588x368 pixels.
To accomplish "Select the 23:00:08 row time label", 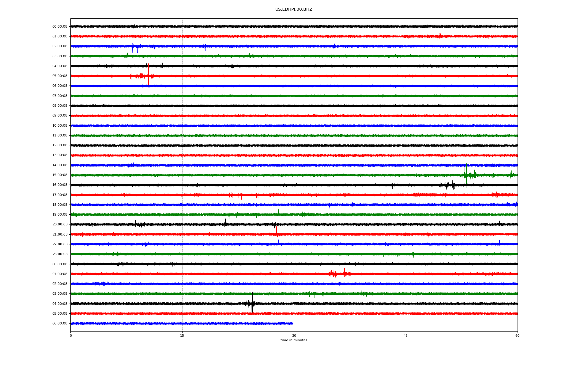I will click(x=60, y=254).
